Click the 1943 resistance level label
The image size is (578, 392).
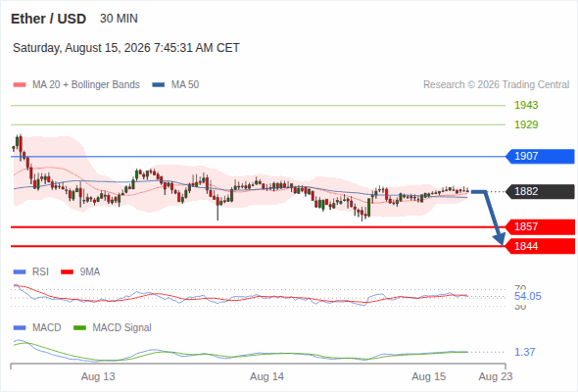(x=526, y=106)
